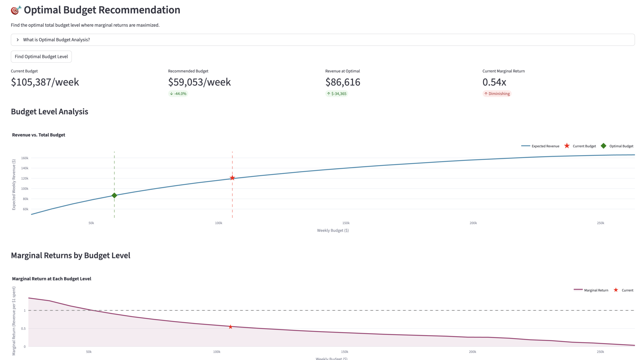
Task: Click the red star Current Budget legend icon
Action: (567, 146)
